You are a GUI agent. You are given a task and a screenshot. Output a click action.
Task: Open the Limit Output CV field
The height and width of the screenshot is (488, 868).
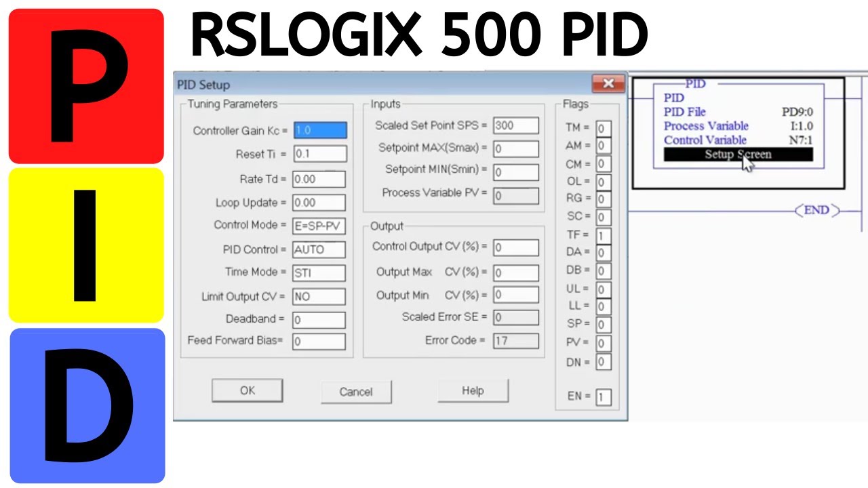click(319, 296)
